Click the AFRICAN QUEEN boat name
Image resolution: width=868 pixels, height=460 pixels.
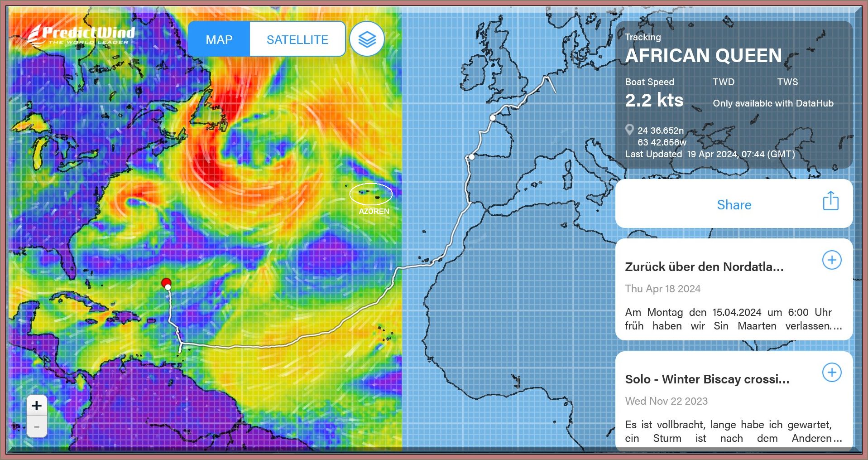tap(703, 56)
